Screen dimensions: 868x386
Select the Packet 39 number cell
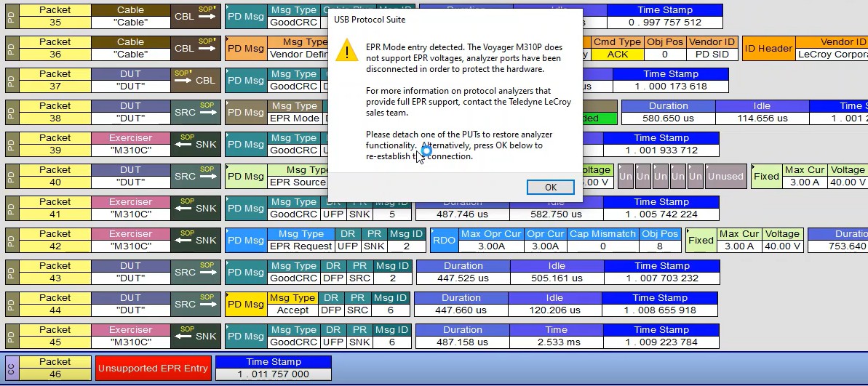55,150
